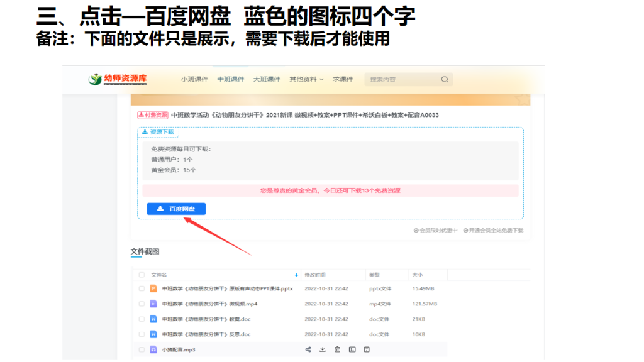Click the 开通会员全站免费下载 link
Screen dimensions: 644x362
[x=496, y=231]
